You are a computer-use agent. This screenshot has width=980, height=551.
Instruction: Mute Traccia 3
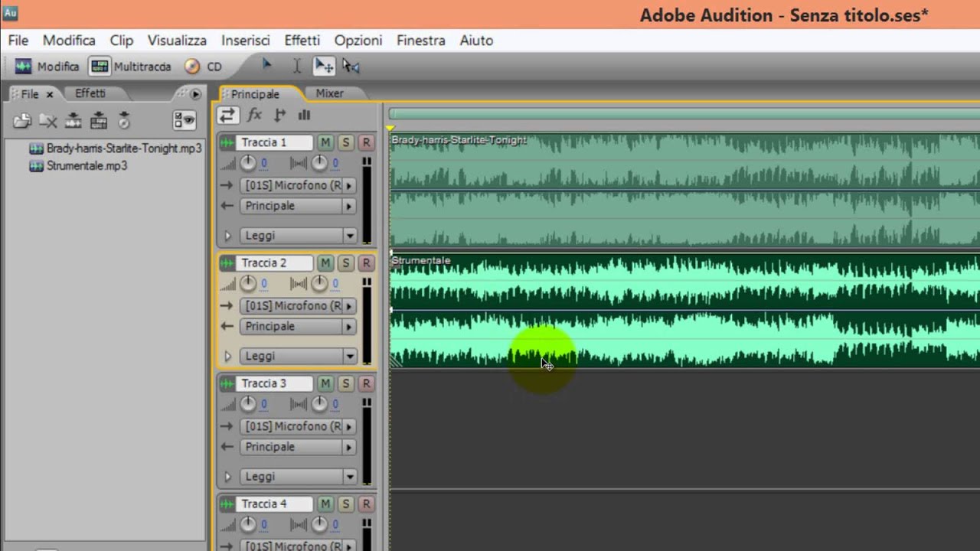(x=325, y=383)
